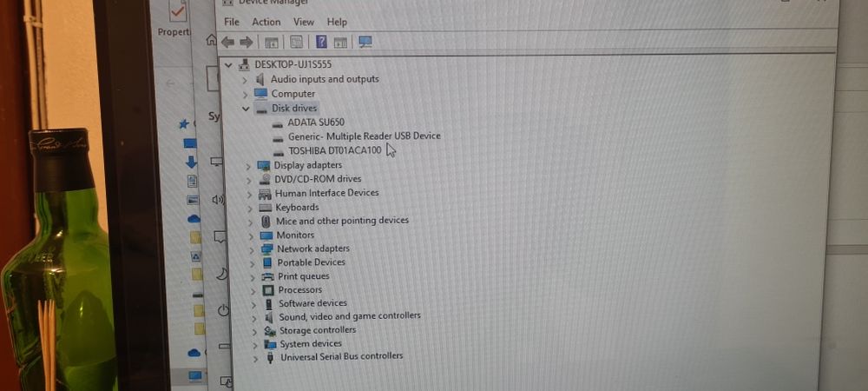Click the Software devices category icon
Image resolution: width=868 pixels, height=391 pixels.
(x=269, y=304)
